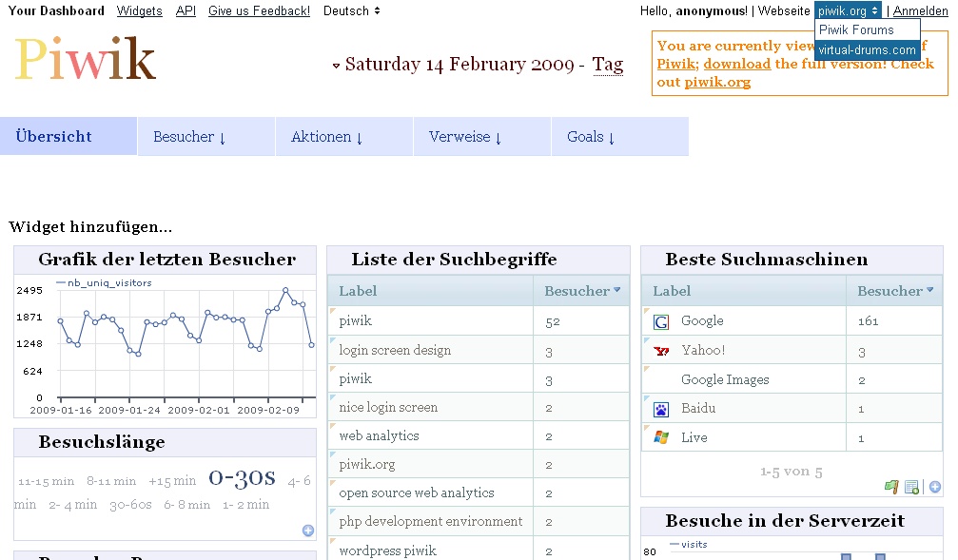The height and width of the screenshot is (560, 958).
Task: Open the API link
Action: click(x=186, y=11)
